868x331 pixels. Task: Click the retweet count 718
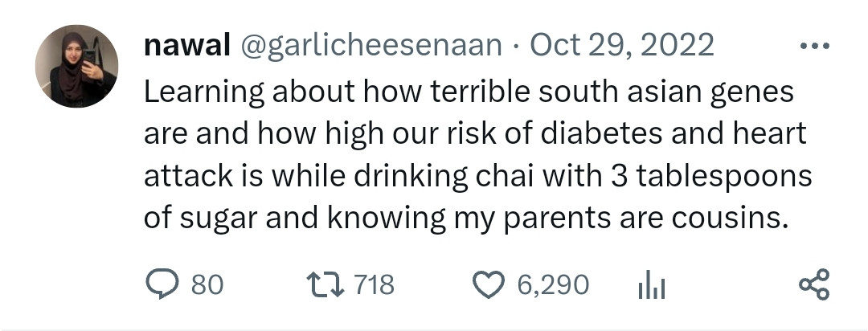[x=374, y=284]
